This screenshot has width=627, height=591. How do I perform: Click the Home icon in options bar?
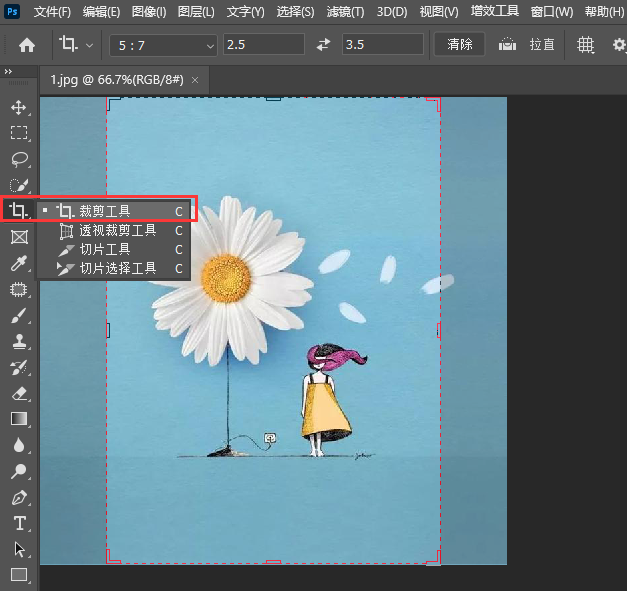[x=27, y=45]
